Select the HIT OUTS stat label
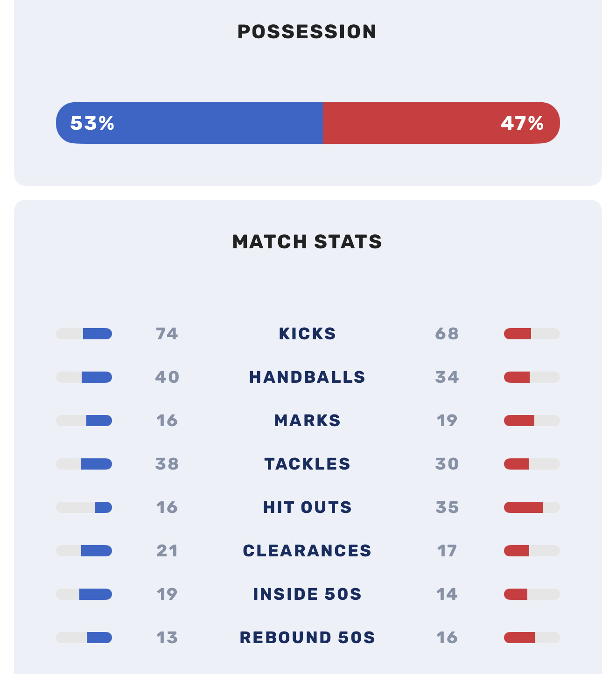 [x=307, y=507]
